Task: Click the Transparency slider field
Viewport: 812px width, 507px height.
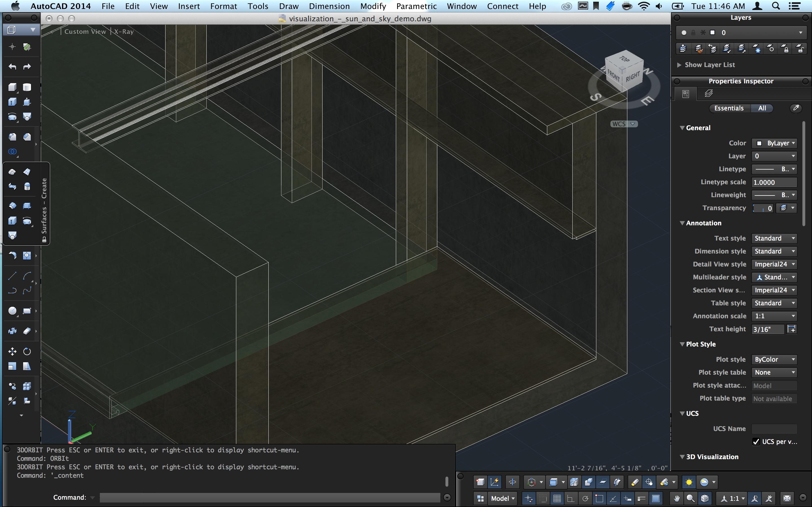Action: (x=762, y=208)
